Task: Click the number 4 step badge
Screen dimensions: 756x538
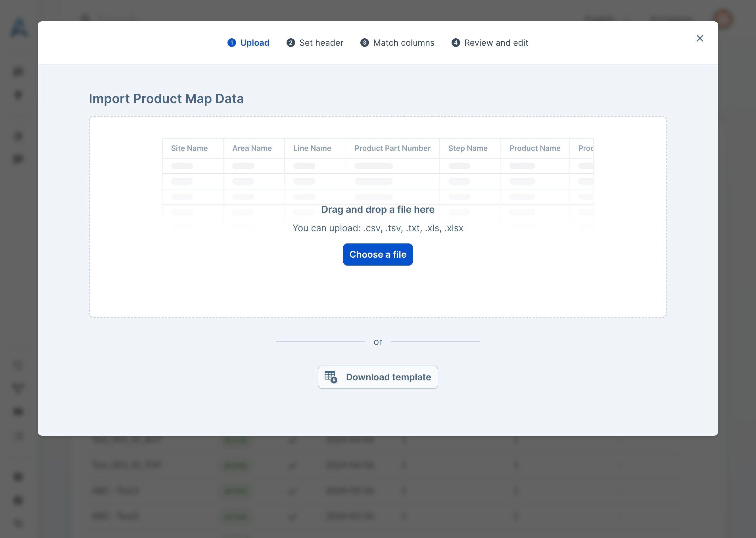Action: (x=455, y=43)
